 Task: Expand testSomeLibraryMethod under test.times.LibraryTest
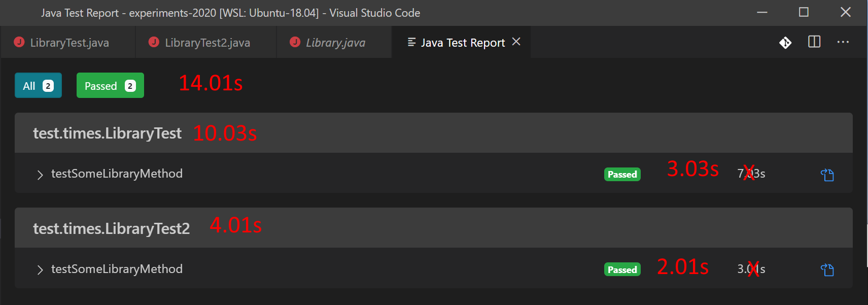(x=40, y=175)
